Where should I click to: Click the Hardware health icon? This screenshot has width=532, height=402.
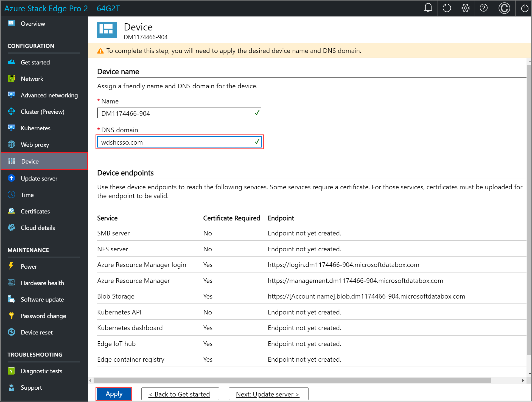coord(12,283)
